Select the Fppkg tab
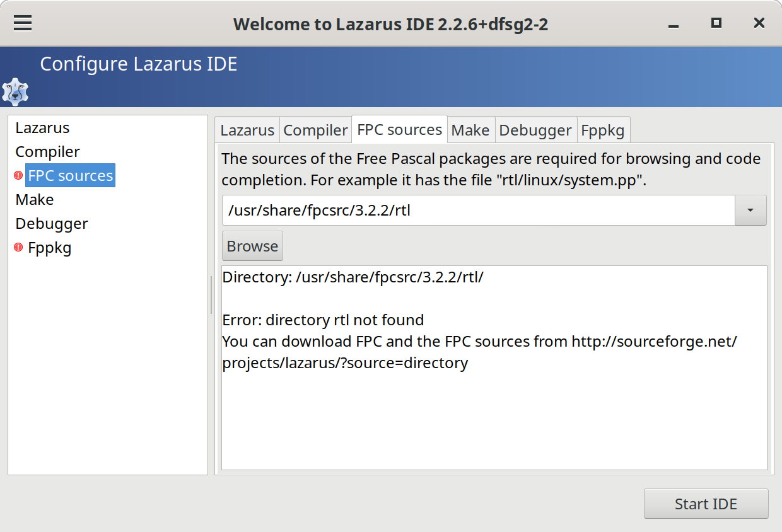Screen dimensions: 782x532 tap(603, 130)
